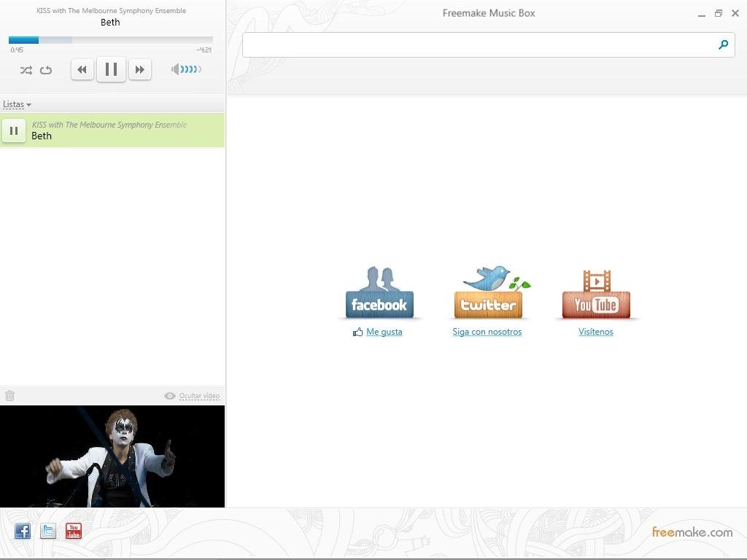This screenshot has height=560, width=747.
Task: Click the remaining time -4:21 label
Action: click(x=204, y=50)
